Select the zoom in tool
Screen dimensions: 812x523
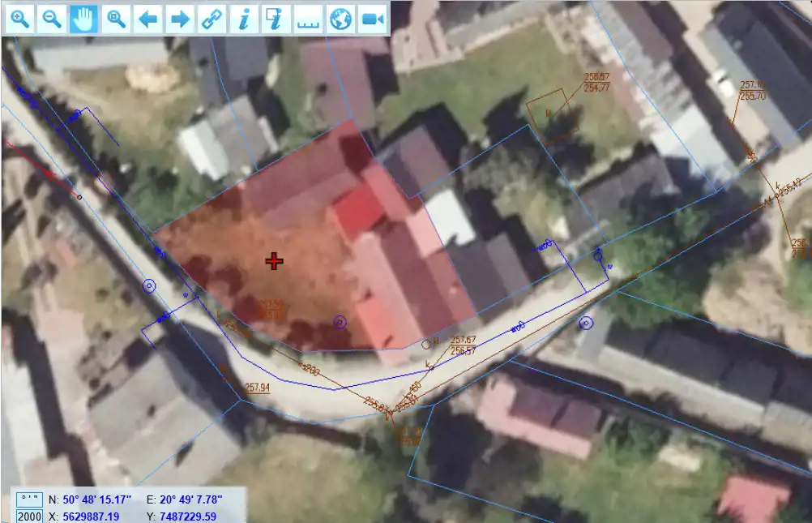[x=19, y=19]
